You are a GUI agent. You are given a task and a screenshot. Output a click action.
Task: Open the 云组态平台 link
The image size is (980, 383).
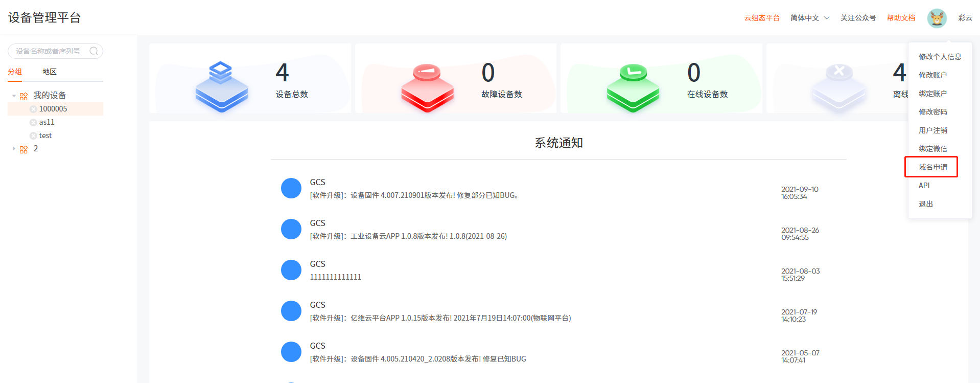(761, 18)
